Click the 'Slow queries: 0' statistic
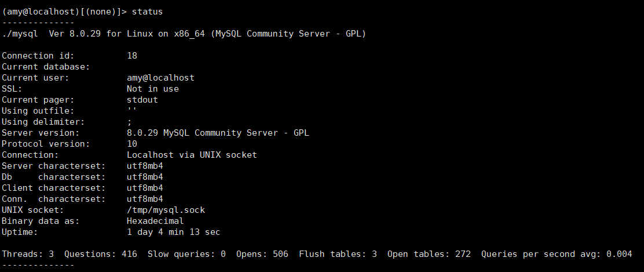644x272 pixels. 186,254
